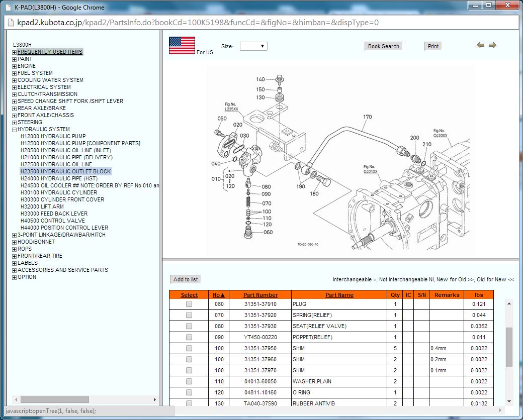Click the Part Name column header
Viewport: 523px width, 420px height.
pos(339,295)
